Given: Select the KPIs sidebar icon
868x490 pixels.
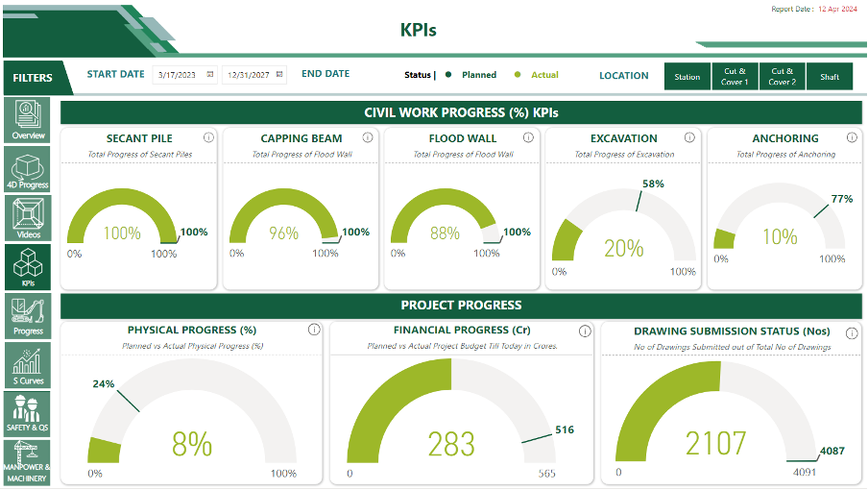Looking at the screenshot, I should [28, 267].
